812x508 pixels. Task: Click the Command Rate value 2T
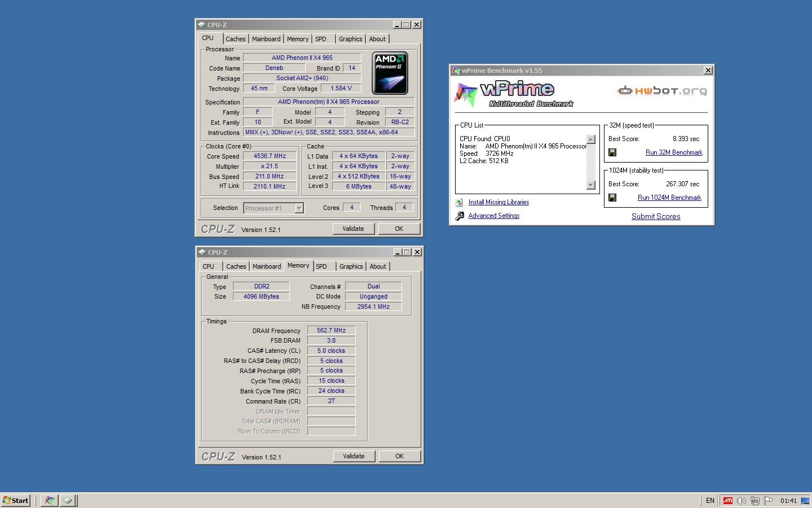point(331,401)
